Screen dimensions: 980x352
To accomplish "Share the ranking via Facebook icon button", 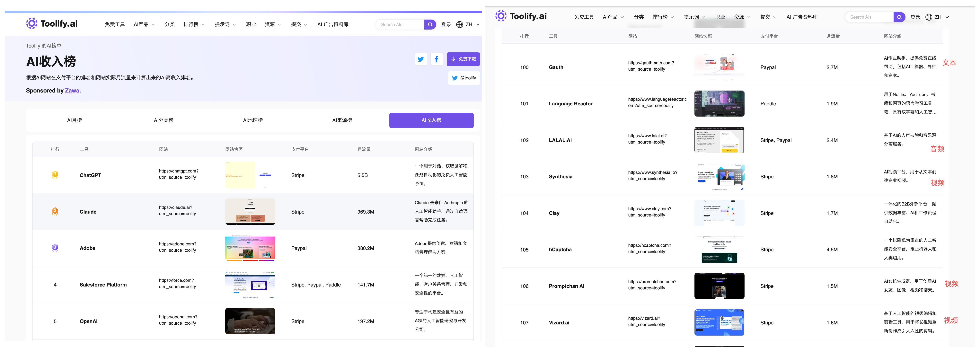I will (x=436, y=59).
